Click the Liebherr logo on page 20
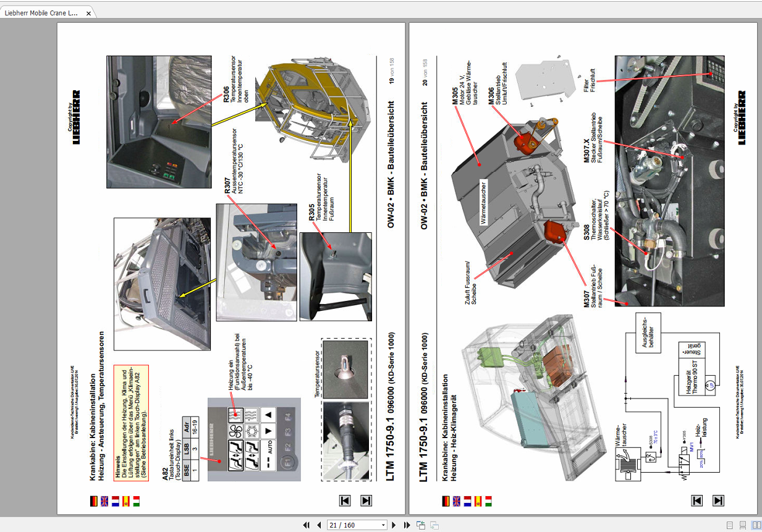762x532 pixels. pyautogui.click(x=742, y=117)
